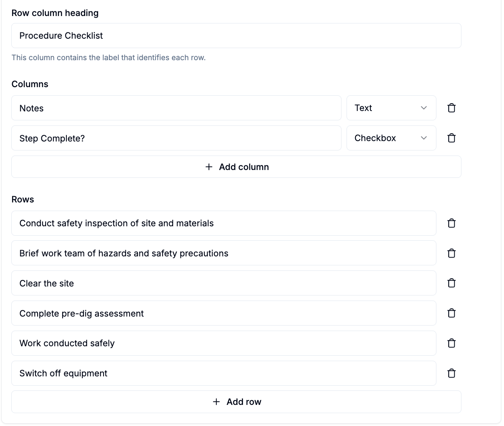This screenshot has width=504, height=426.
Task: Open the Text column type dropdown
Action: (x=391, y=108)
